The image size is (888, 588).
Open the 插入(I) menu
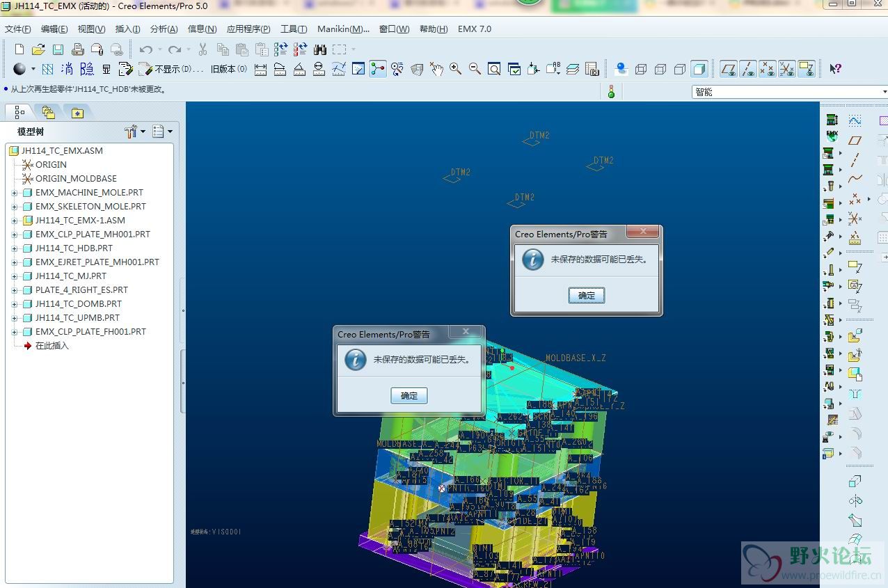click(x=127, y=29)
